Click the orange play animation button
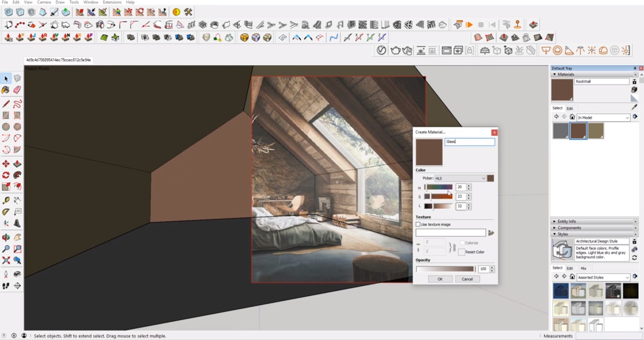 (x=469, y=25)
